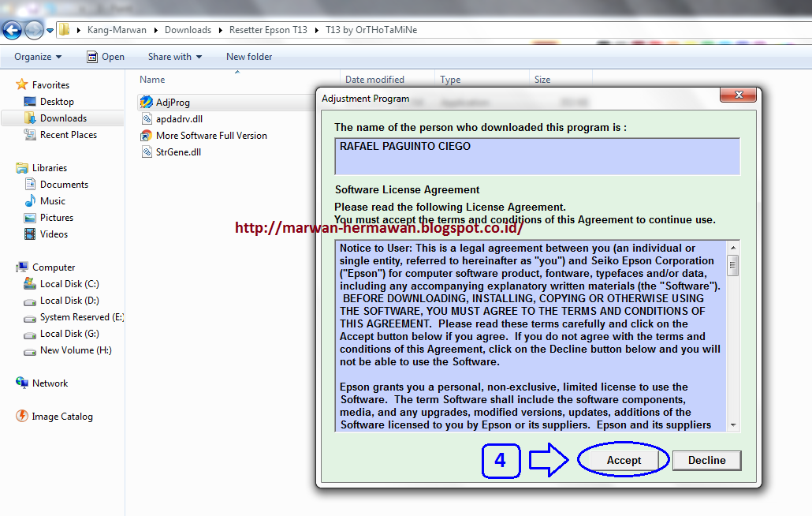
Task: Open Local Disk (G:)
Action: [69, 334]
